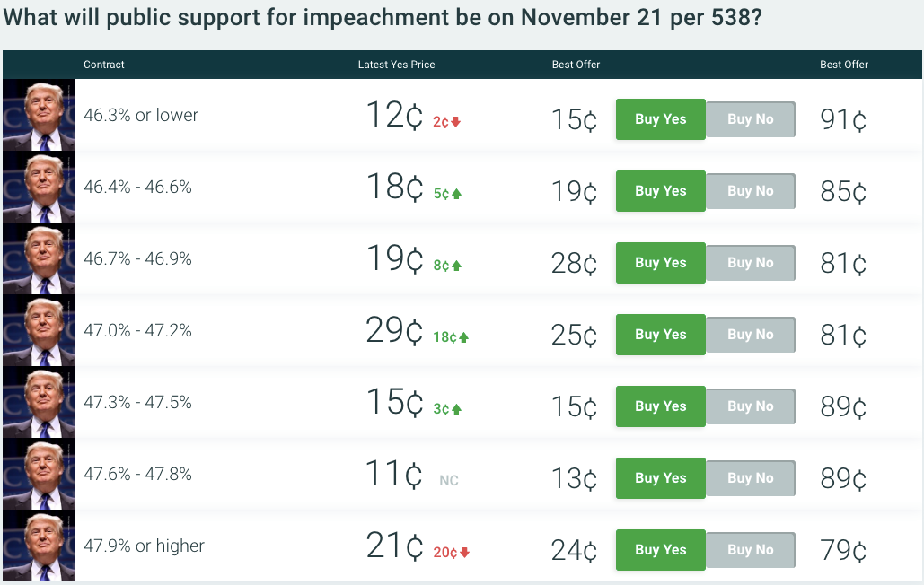Select Buy No for 47.0% - 47.2%
The image size is (924, 585).
[750, 335]
